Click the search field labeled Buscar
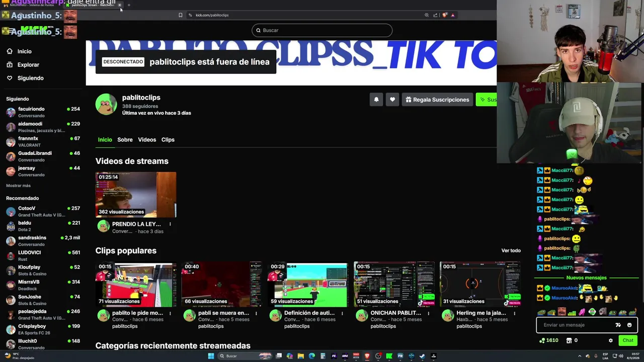Screen dimensions: 644x362 (322, 30)
